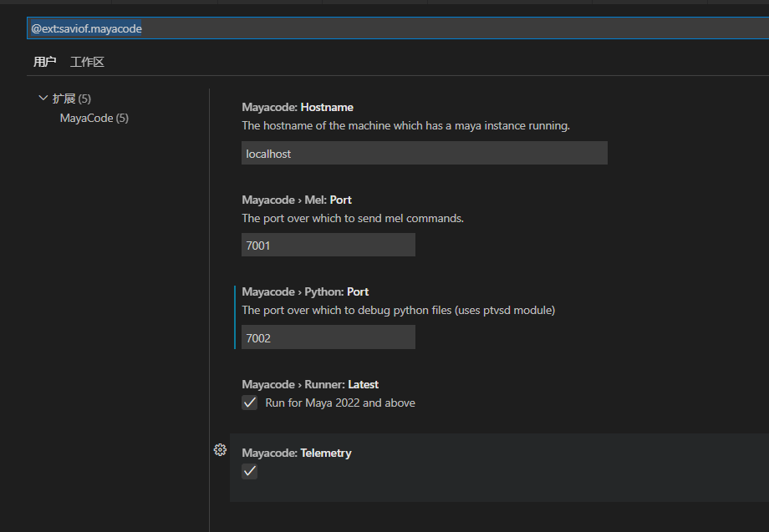Click the Mayacode › Runner: Latest setting title
The height and width of the screenshot is (532, 769).
pyautogui.click(x=310, y=384)
